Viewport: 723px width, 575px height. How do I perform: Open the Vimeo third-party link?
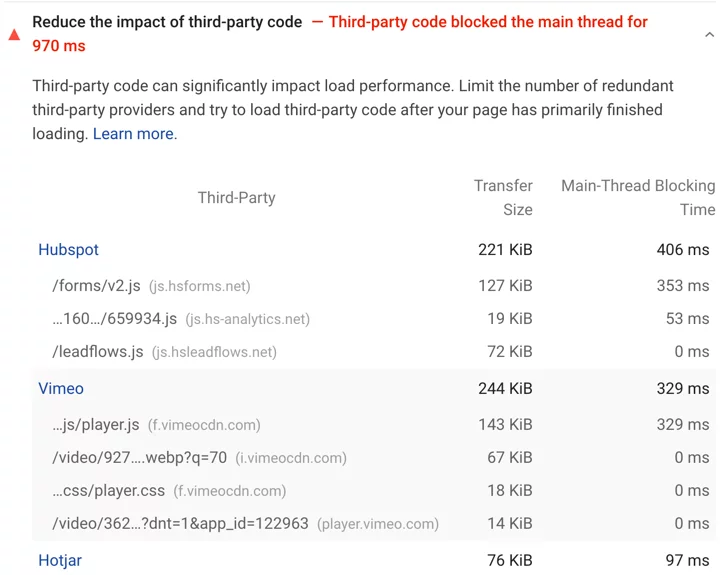pyautogui.click(x=61, y=389)
